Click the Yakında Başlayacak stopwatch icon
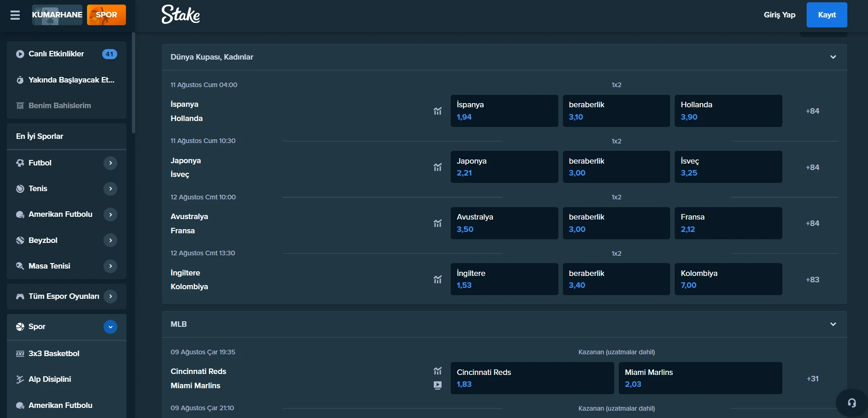Screen dimensions: 868x418 pos(20,80)
